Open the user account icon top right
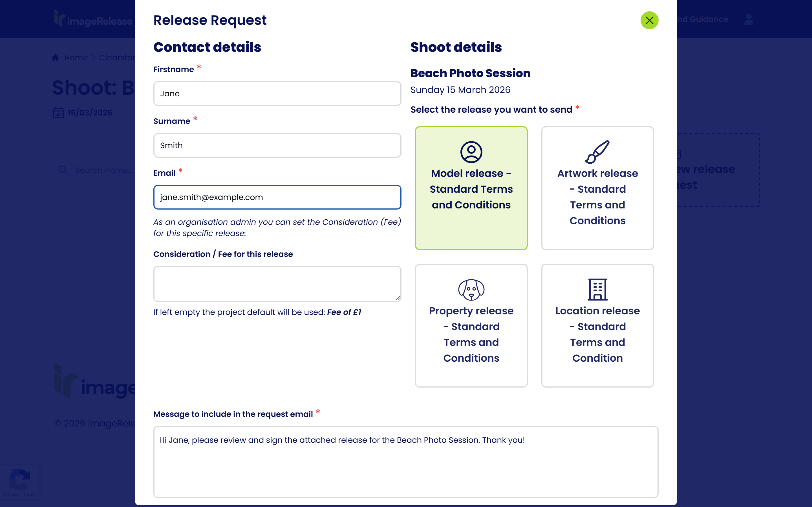812x507 pixels. click(x=749, y=20)
